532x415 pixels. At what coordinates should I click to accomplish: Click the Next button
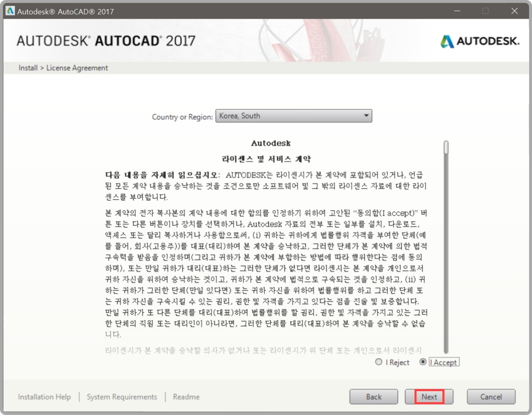(429, 397)
